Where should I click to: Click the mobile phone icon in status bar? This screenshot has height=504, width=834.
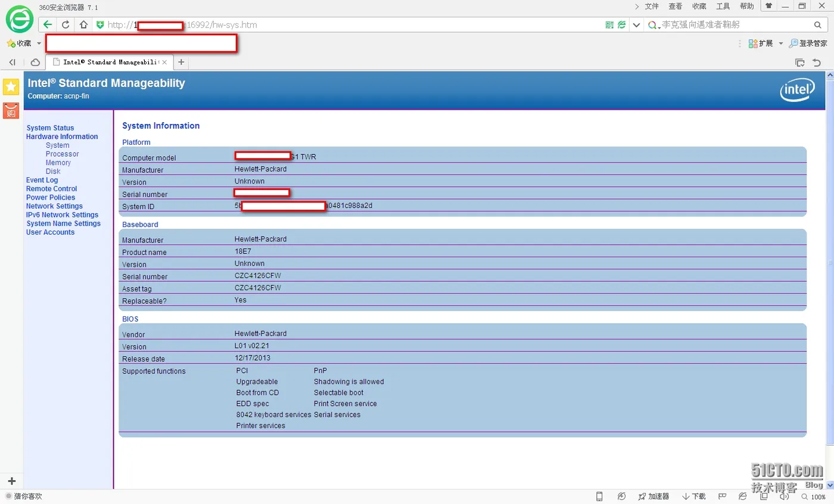tap(599, 496)
